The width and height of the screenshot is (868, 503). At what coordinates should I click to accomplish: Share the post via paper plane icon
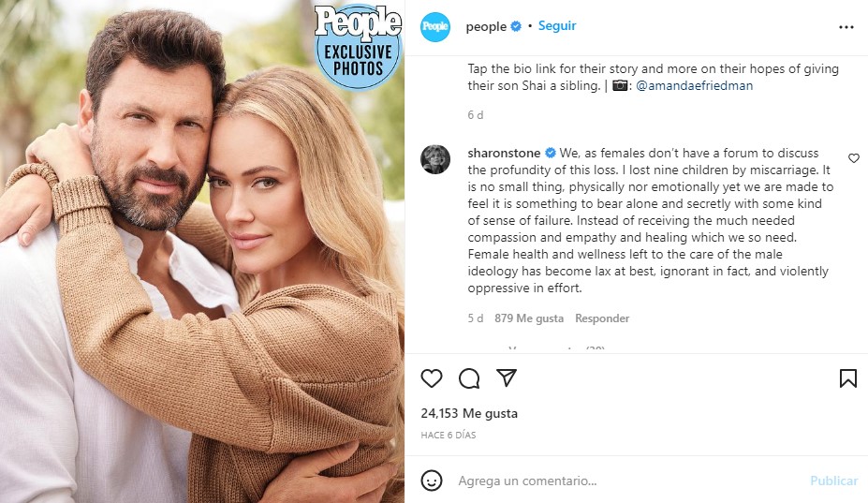(507, 378)
